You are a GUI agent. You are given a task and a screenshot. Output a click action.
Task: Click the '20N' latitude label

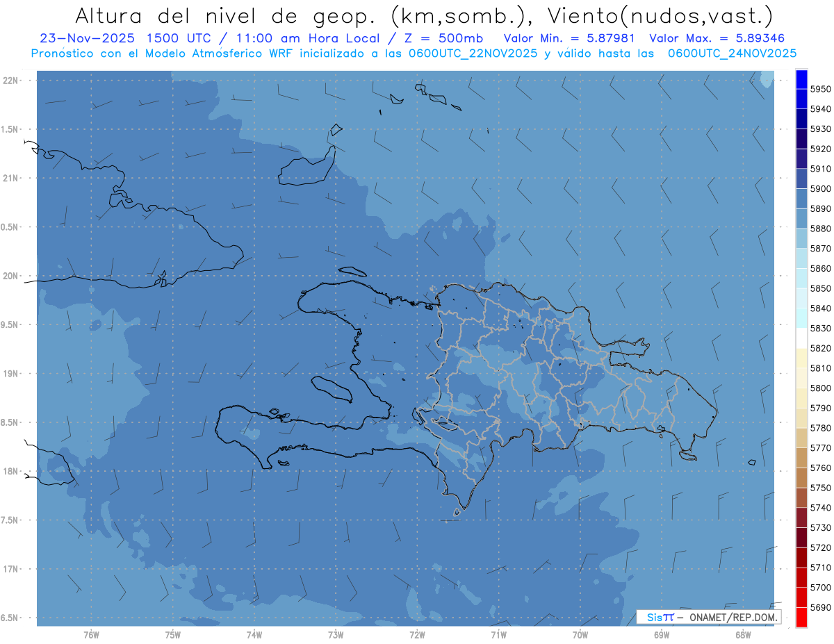(x=10, y=276)
